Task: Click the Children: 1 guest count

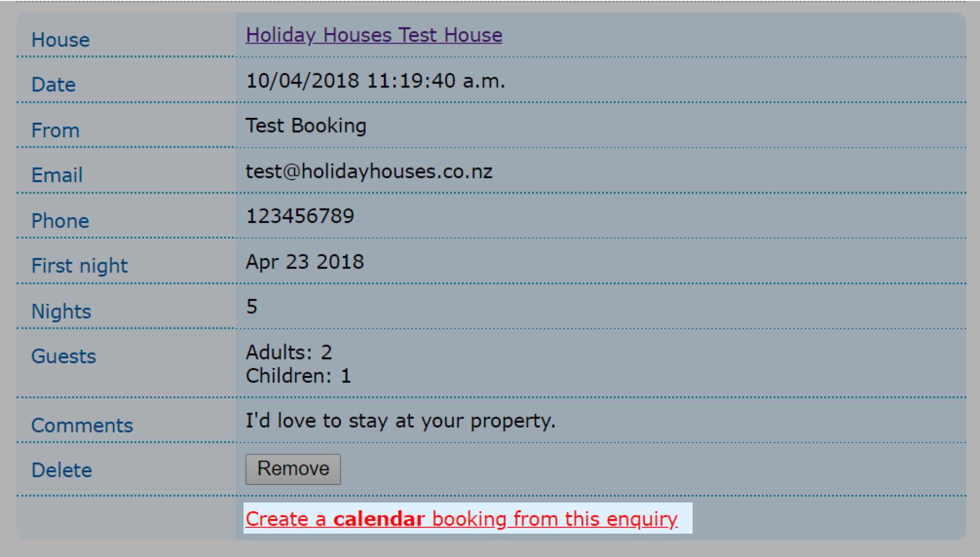Action: [298, 376]
